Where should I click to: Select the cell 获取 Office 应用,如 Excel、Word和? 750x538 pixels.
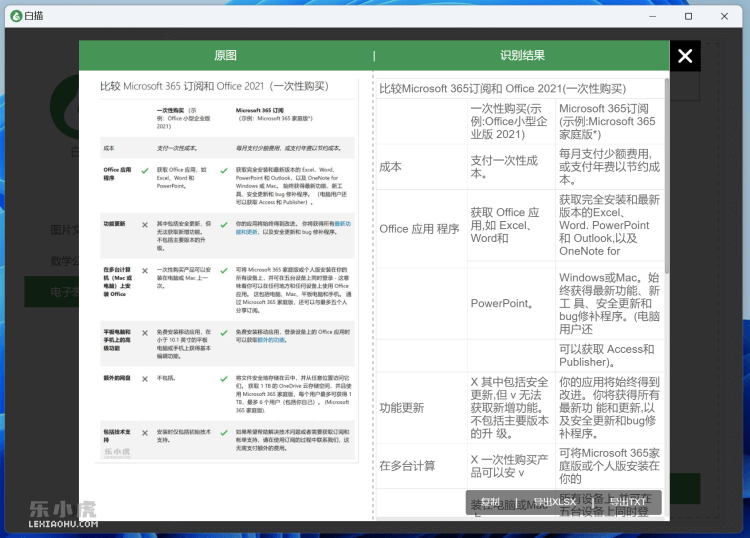pos(511,225)
